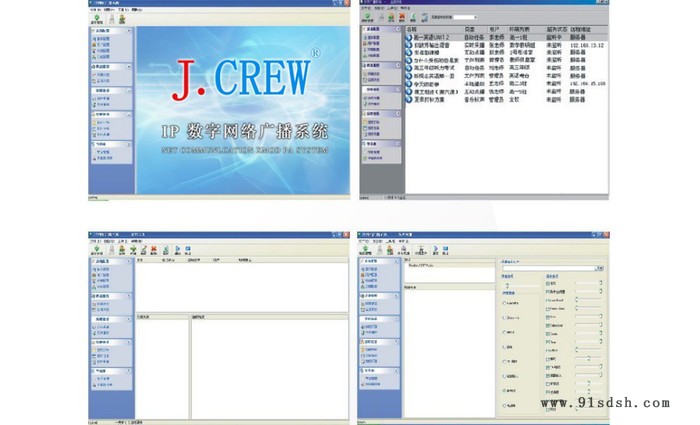Click green shield icon in empty list window toolbar
This screenshot has height=425, width=700.
[x=96, y=248]
